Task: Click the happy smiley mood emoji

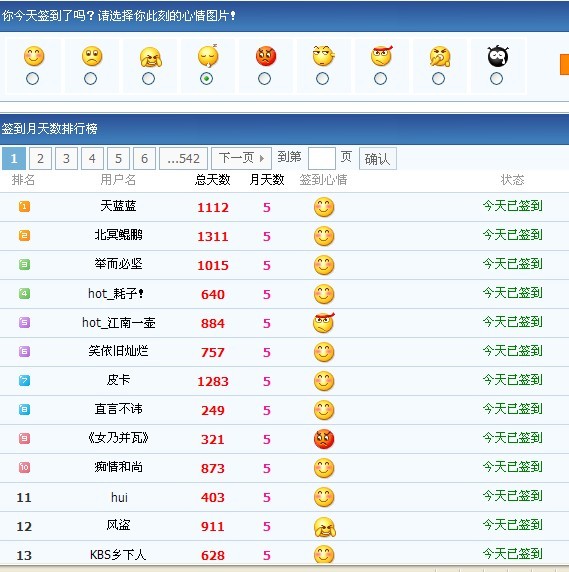Action: (34, 56)
